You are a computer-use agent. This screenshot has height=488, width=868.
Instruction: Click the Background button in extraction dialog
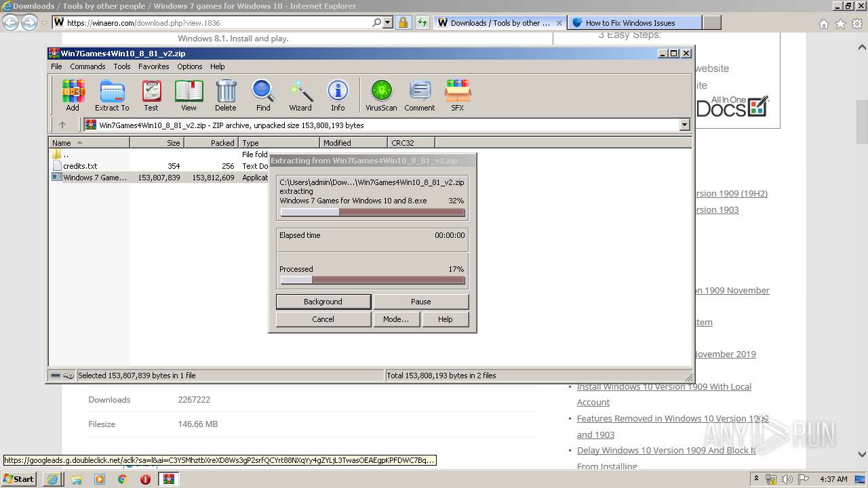pos(323,302)
